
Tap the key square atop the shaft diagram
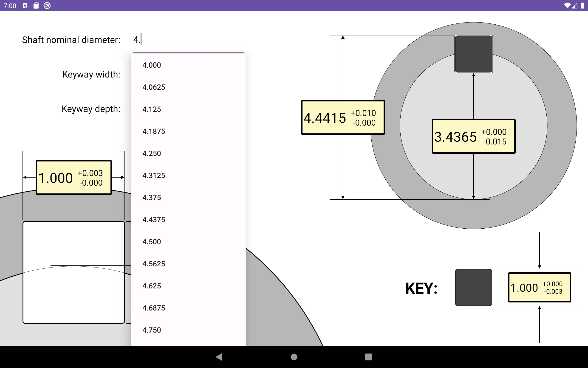(x=474, y=54)
